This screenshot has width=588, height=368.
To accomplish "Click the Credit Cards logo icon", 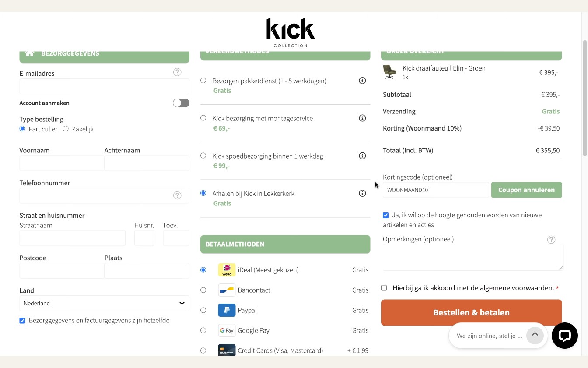I will coord(227,350).
